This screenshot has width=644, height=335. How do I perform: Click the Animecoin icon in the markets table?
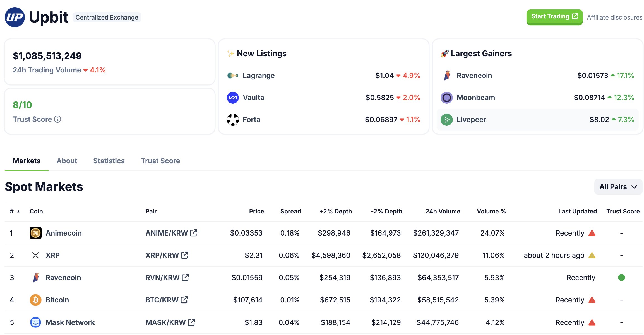(x=35, y=233)
